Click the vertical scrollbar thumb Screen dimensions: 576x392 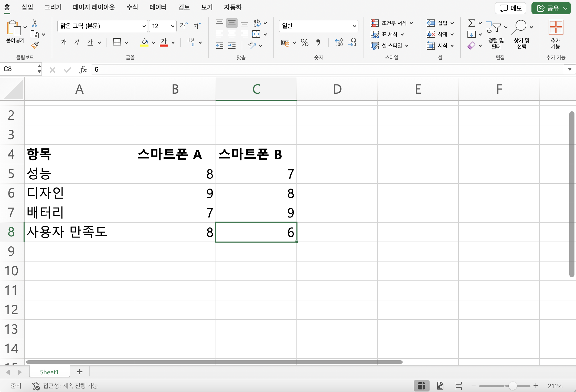[x=572, y=194]
